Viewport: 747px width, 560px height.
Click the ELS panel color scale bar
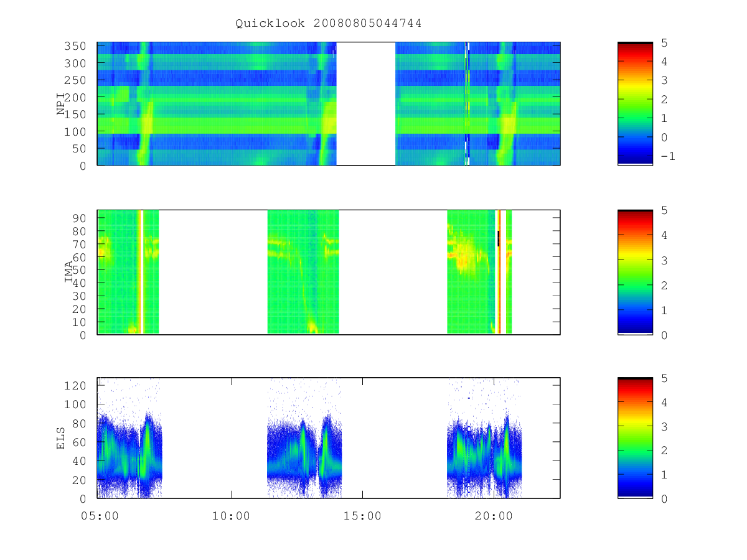635,438
